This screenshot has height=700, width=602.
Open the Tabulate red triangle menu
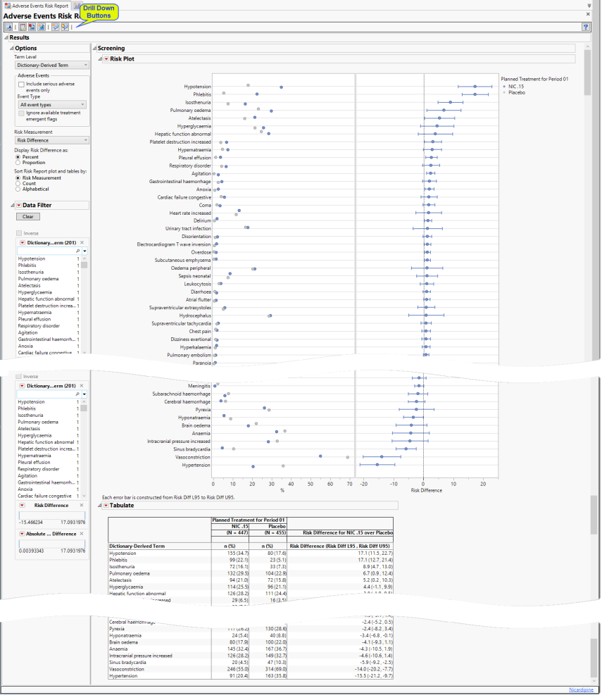[106, 506]
